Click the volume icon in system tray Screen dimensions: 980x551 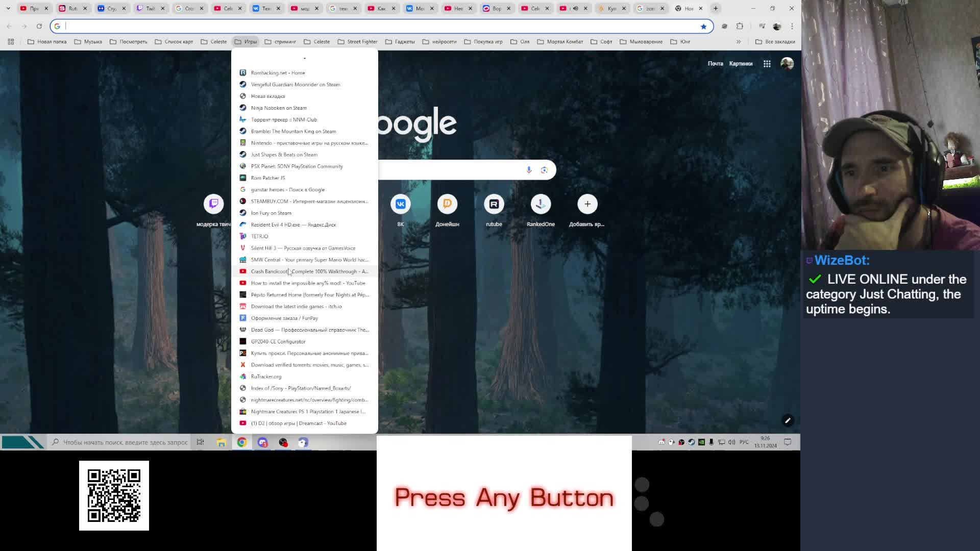(731, 442)
